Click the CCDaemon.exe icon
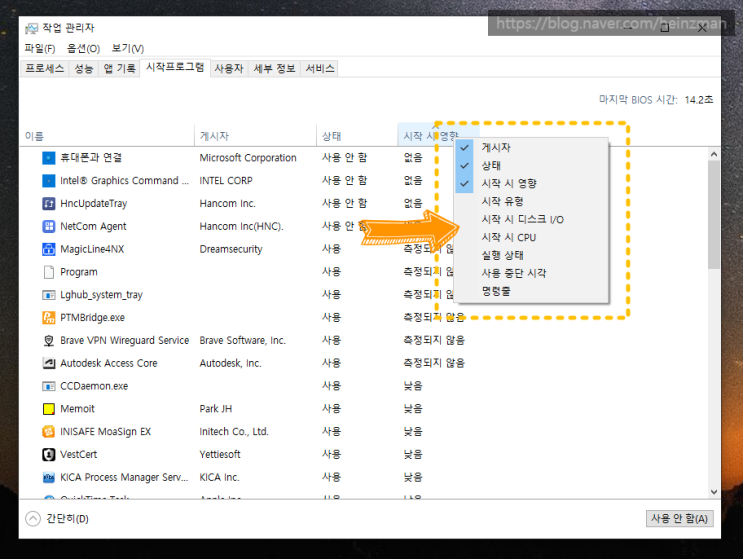743x559 pixels. (x=49, y=386)
